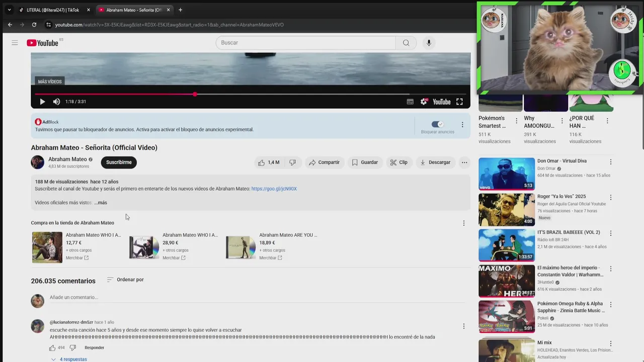The image size is (644, 362).
Task: Go back with browser back arrow
Action: pos(10,25)
